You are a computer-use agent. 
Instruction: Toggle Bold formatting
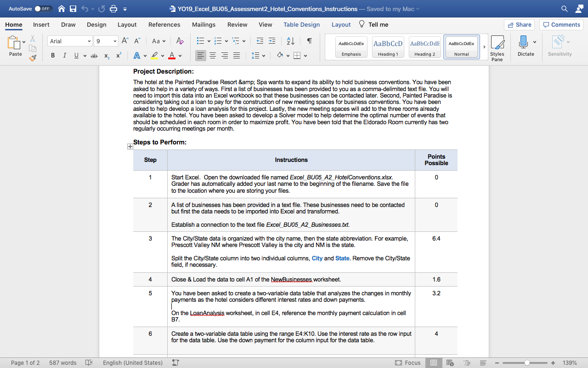(x=53, y=56)
